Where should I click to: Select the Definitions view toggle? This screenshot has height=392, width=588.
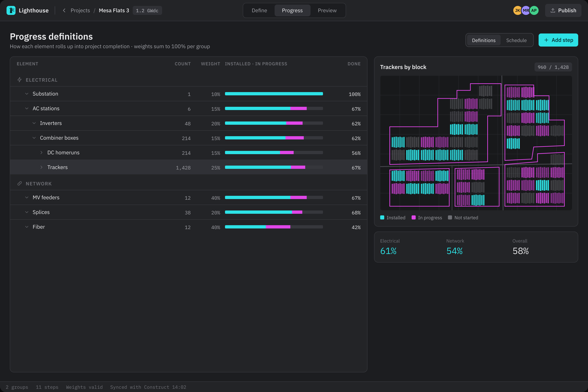pyautogui.click(x=483, y=40)
